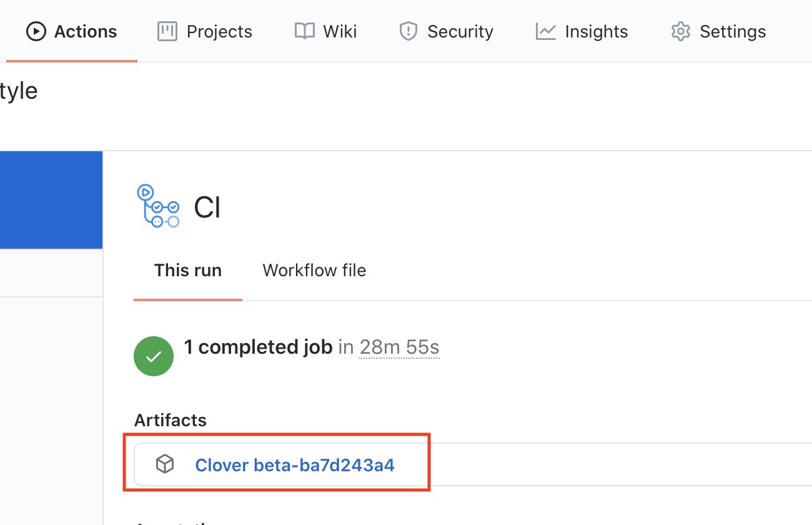Click the 28m 55s duration link
The height and width of the screenshot is (525, 812).
tap(399, 347)
